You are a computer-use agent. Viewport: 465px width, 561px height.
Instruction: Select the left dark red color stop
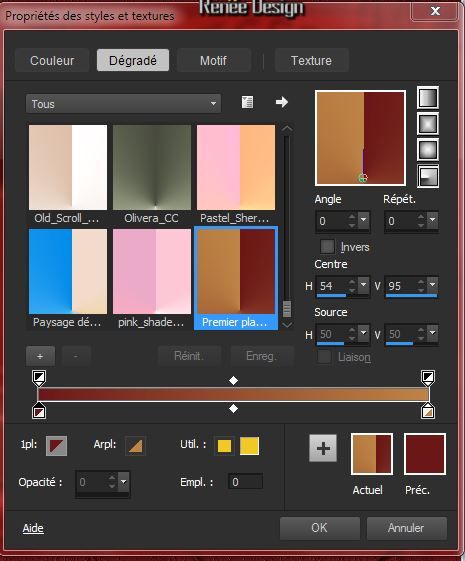pos(39,411)
